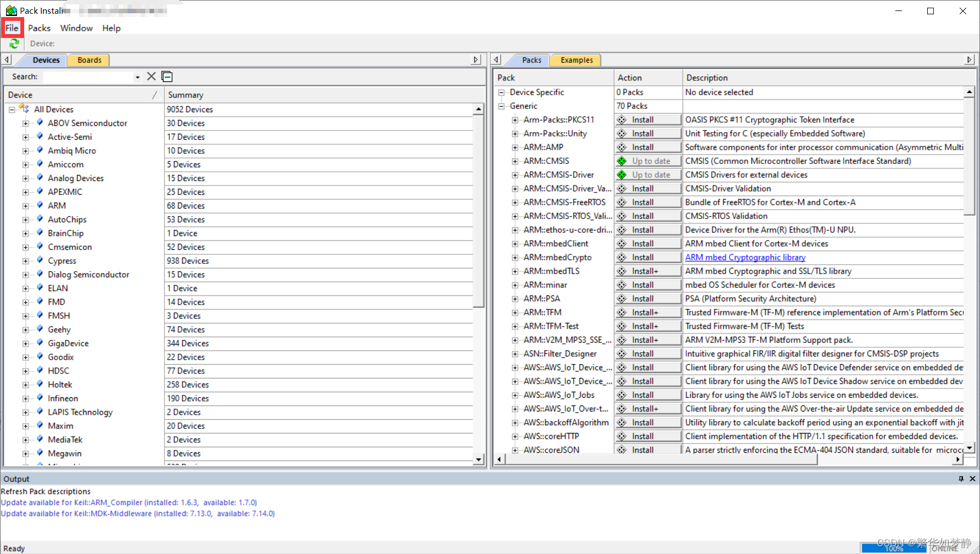Viewport: 980px width, 554px height.
Task: Click Install+ for ARM::TFM-Test
Action: pos(648,326)
